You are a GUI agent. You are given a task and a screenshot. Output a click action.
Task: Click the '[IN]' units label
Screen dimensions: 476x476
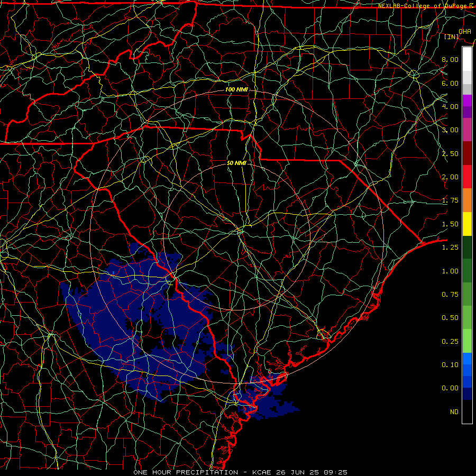pyautogui.click(x=452, y=36)
